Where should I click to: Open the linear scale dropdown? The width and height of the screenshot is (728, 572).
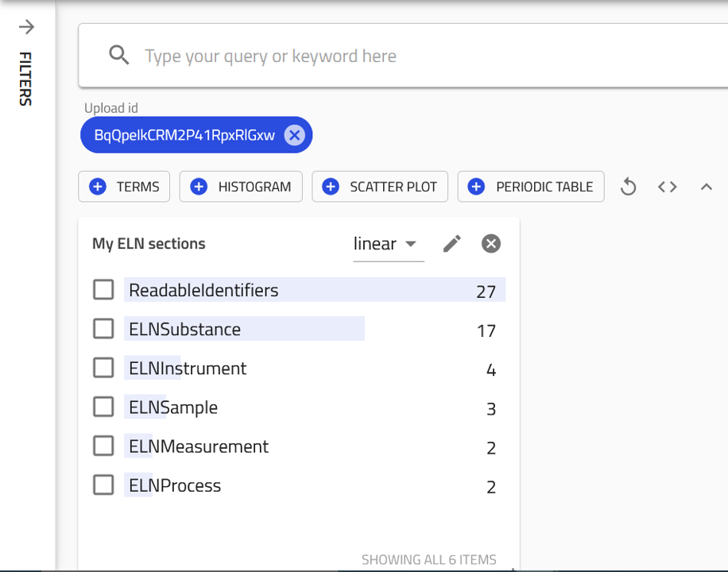click(x=387, y=244)
